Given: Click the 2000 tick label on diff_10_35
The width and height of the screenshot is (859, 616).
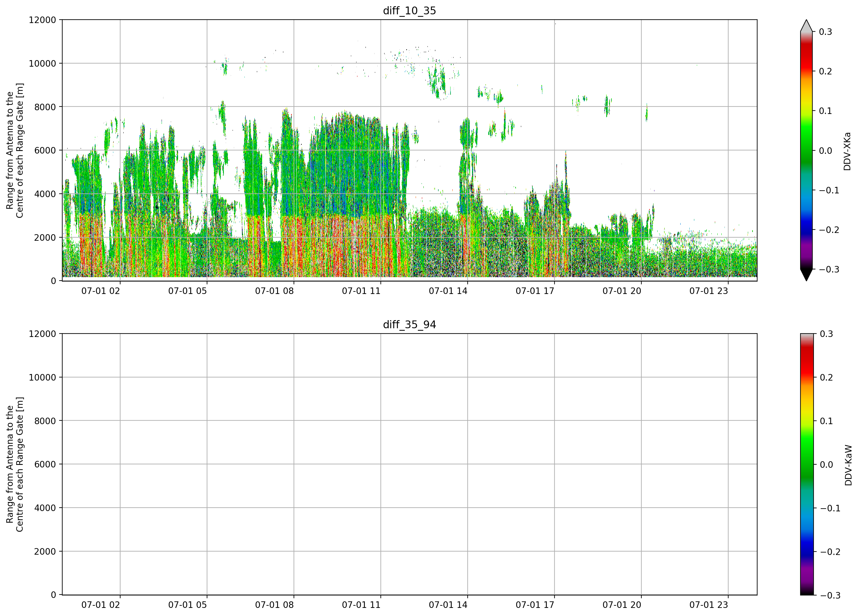Looking at the screenshot, I should coord(45,238).
